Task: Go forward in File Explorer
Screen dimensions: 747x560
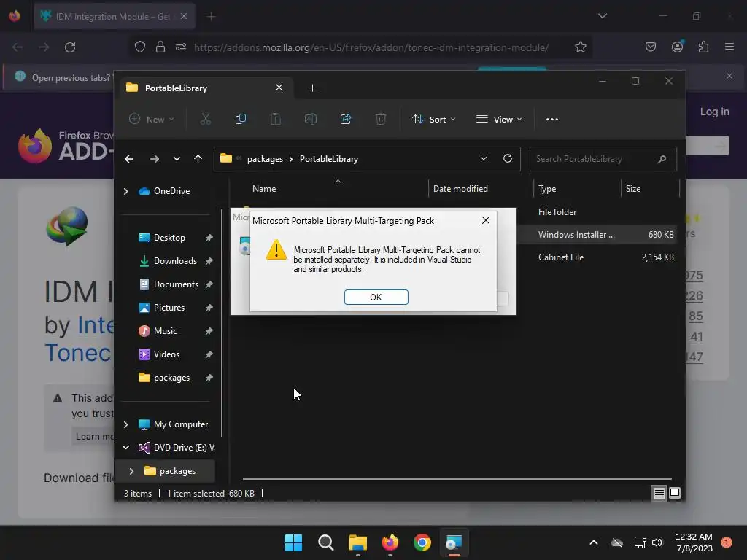Action: (155, 159)
